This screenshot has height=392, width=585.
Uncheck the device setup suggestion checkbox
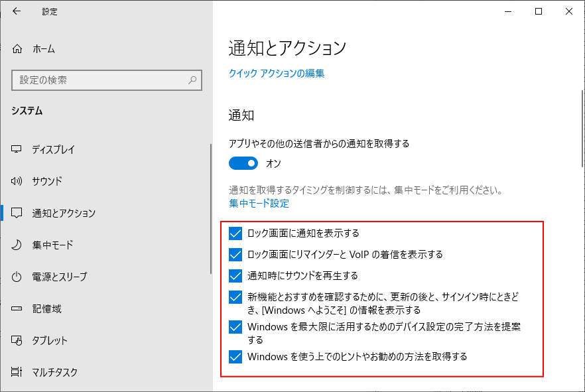click(235, 327)
